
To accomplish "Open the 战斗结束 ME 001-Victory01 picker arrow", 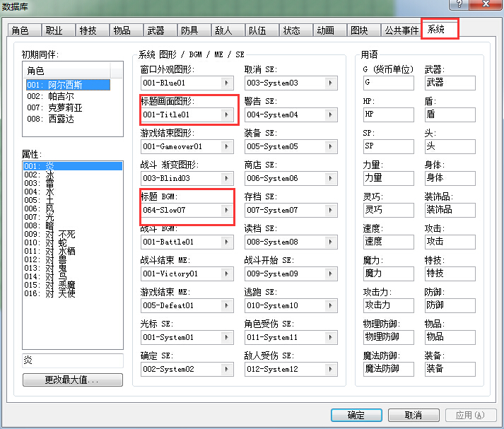I will point(227,274).
